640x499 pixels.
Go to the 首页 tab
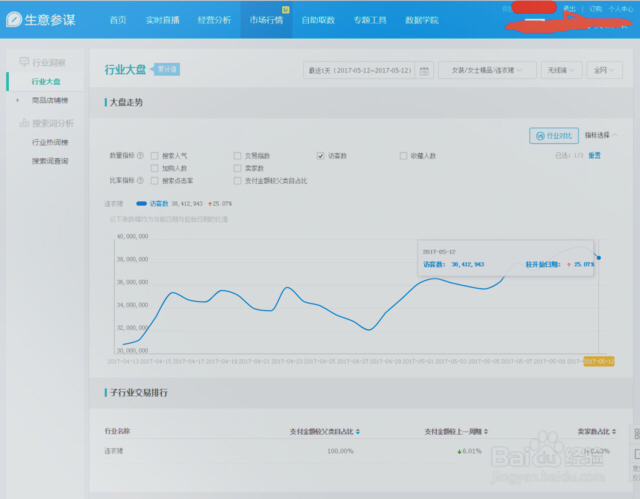118,20
